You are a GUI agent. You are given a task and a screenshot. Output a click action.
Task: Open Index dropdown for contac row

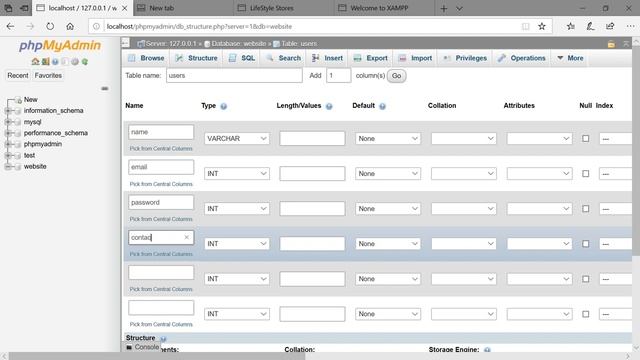tap(616, 244)
